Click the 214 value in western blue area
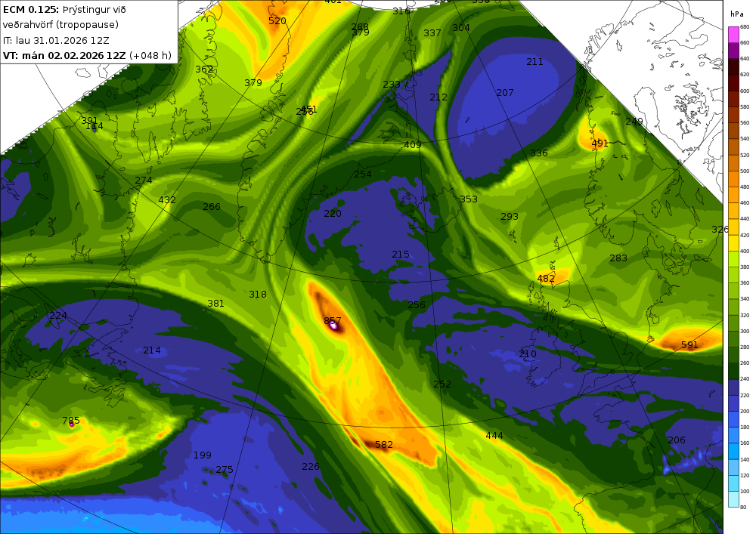This screenshot has width=756, height=534. [x=152, y=350]
